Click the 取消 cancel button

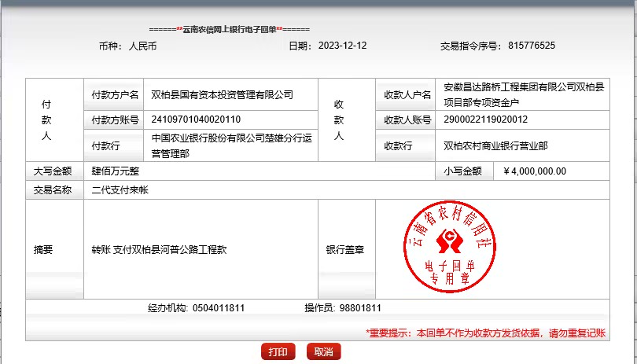(x=323, y=351)
